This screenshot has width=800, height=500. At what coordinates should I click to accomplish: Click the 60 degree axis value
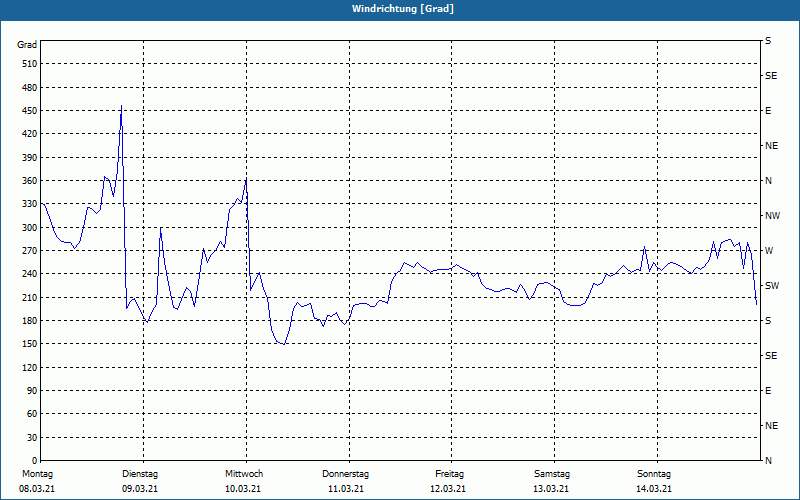point(31,414)
